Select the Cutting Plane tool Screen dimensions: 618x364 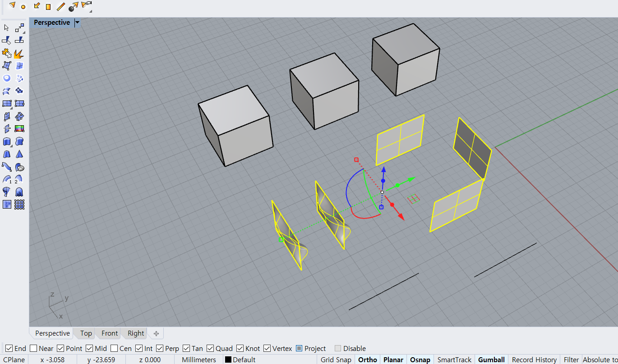click(6, 129)
